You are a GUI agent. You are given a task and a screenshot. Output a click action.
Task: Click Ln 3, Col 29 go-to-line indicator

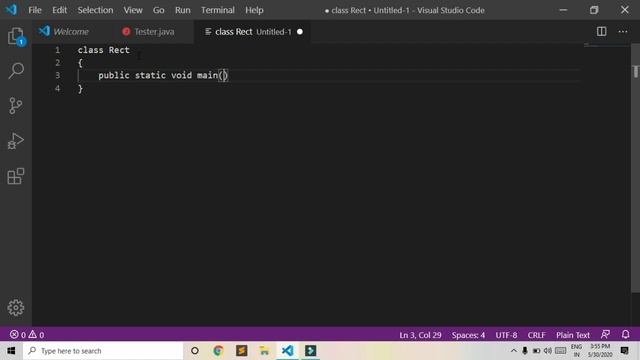[x=420, y=335]
